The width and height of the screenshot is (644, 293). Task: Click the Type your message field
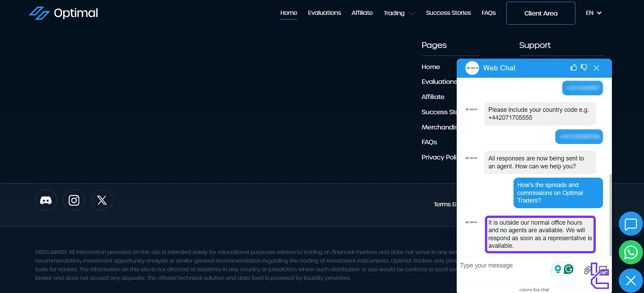[x=504, y=265]
